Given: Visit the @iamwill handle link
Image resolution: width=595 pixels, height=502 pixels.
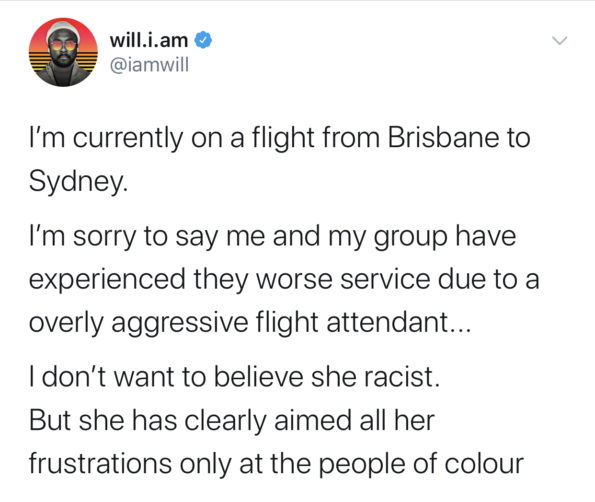Looking at the screenshot, I should (149, 65).
